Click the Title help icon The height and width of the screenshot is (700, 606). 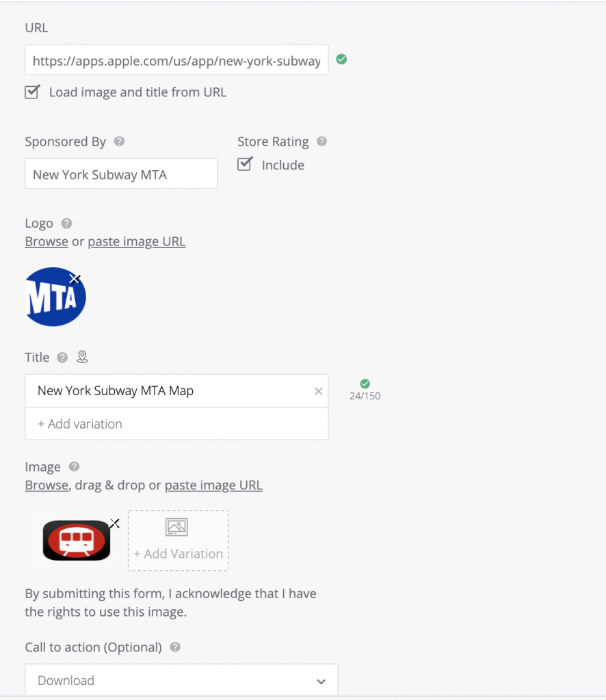[x=62, y=358]
